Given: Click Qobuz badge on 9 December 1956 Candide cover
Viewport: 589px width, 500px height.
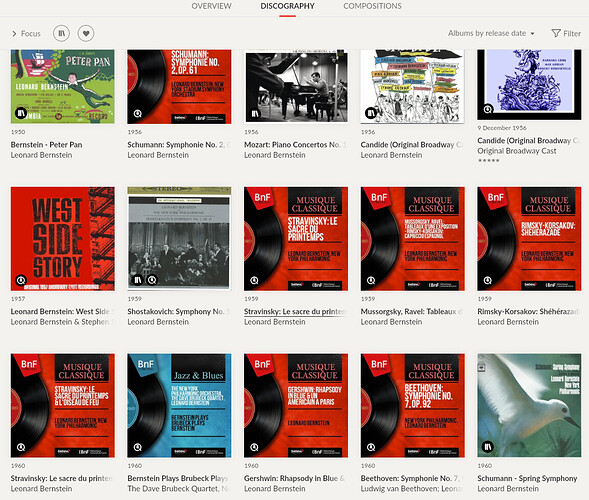Looking at the screenshot, I should tap(488, 109).
